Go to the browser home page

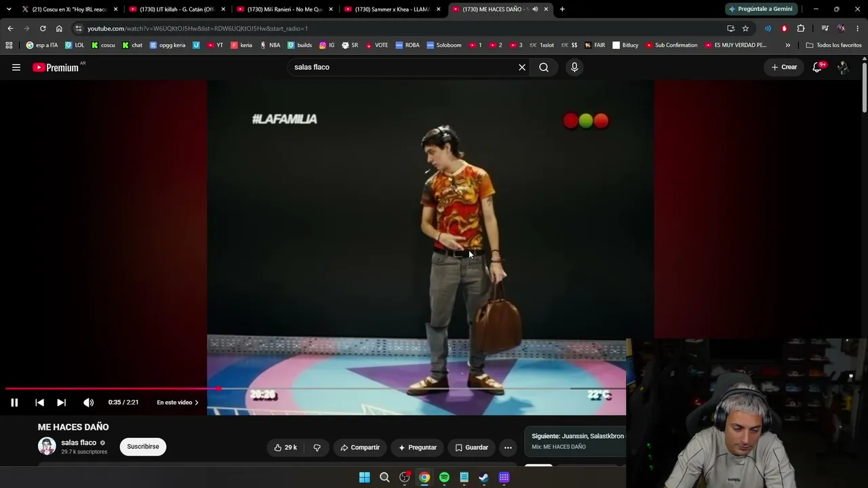pyautogui.click(x=59, y=28)
